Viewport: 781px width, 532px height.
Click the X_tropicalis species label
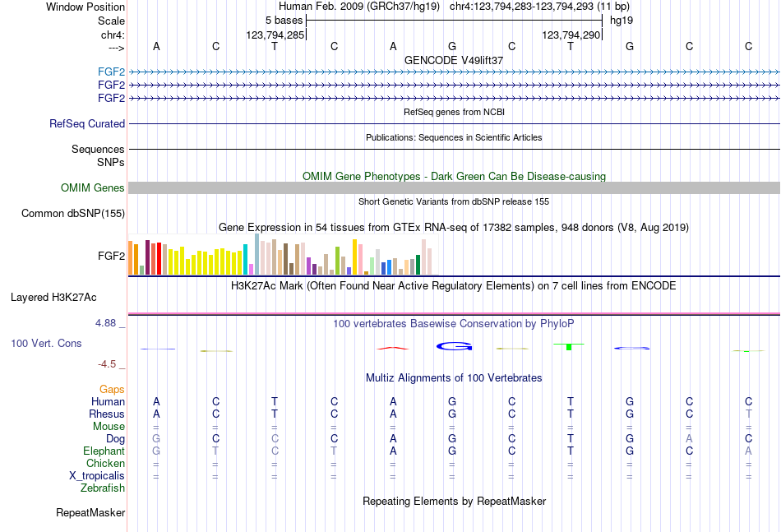pos(97,476)
